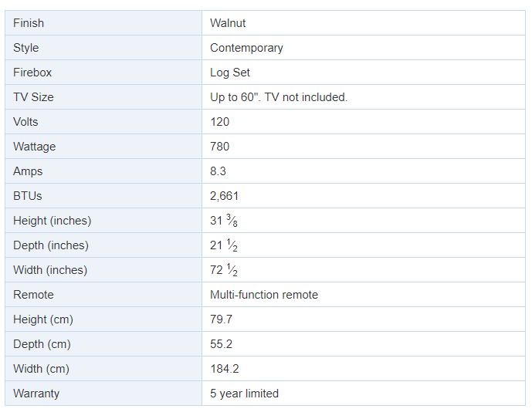Click the Multi-function remote text
Viewport: 532px width, 419px height.
pos(264,295)
